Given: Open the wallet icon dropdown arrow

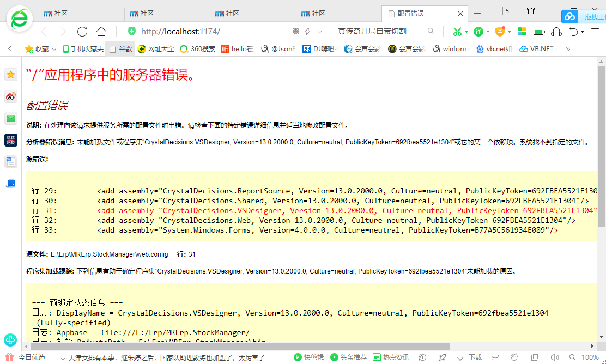Looking at the screenshot, I should [x=510, y=32].
